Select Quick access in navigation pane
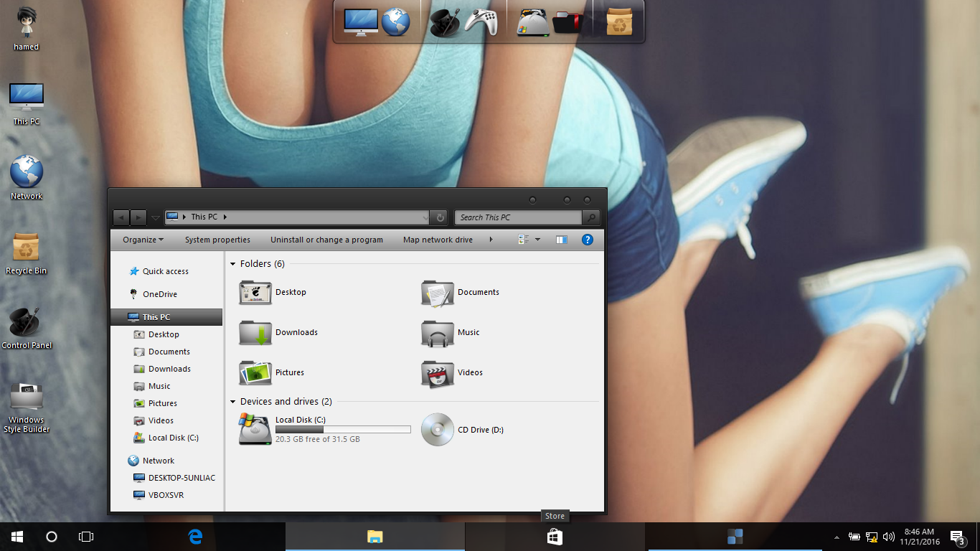 pyautogui.click(x=165, y=271)
